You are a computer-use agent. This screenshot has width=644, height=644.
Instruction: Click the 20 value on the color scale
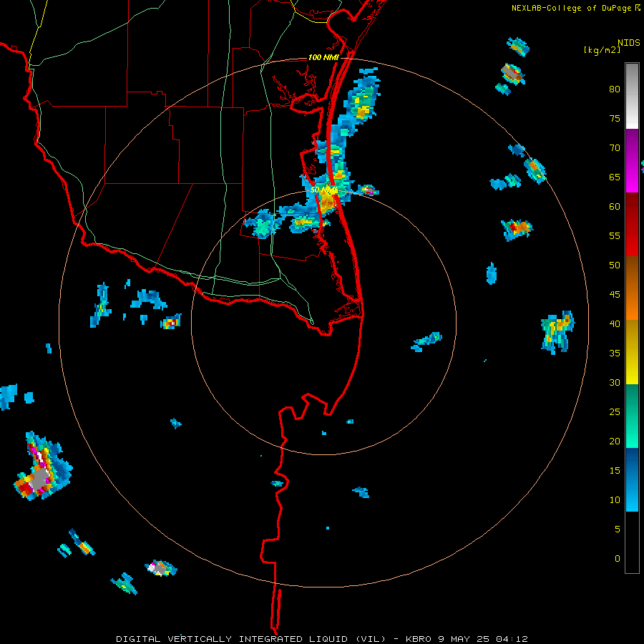615,441
